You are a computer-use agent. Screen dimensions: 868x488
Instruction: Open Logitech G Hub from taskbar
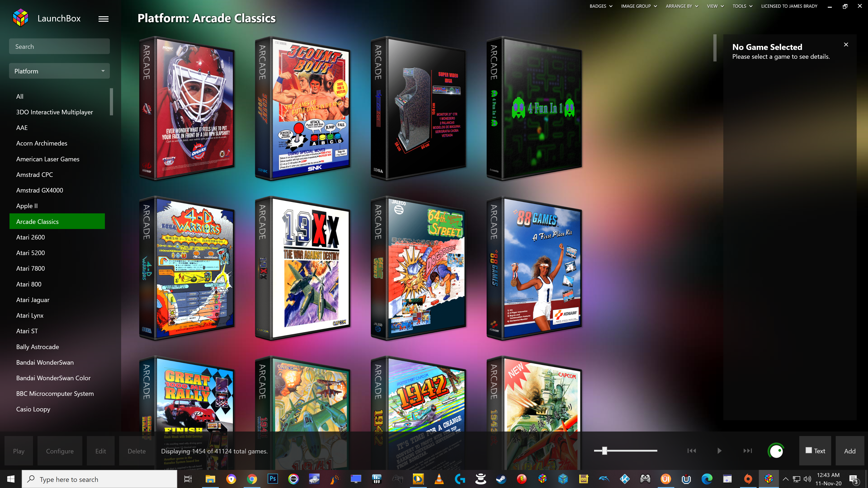tap(460, 479)
